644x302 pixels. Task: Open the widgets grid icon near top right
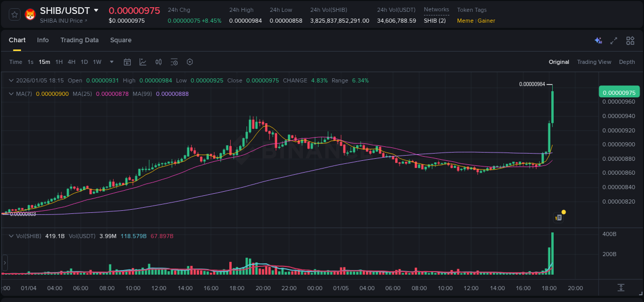pos(630,40)
